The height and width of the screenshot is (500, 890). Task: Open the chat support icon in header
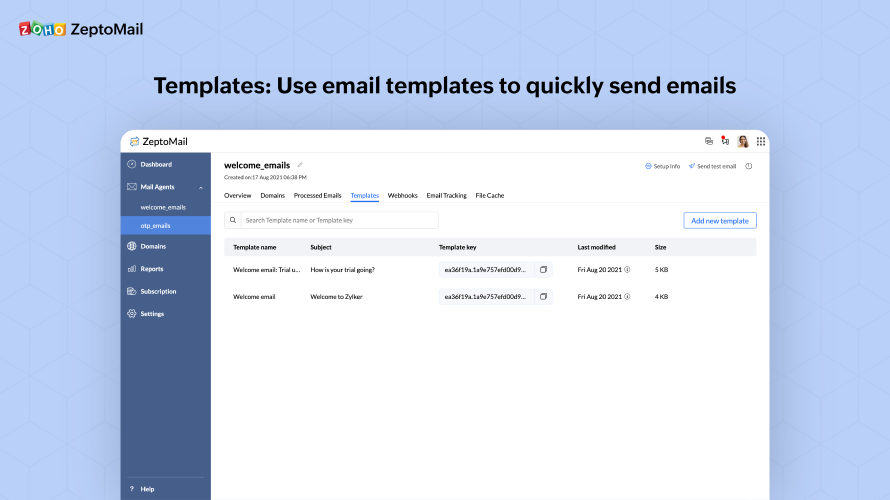[x=708, y=141]
